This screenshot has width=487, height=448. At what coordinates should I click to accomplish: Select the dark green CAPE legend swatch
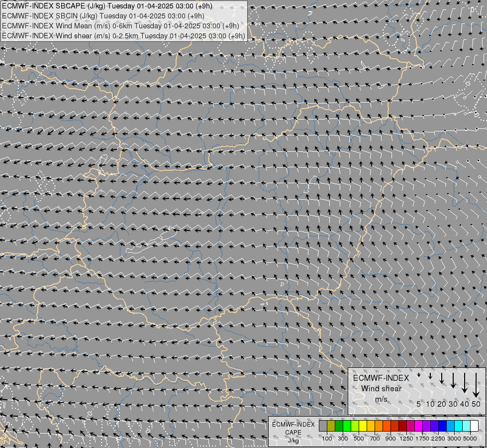click(339, 426)
